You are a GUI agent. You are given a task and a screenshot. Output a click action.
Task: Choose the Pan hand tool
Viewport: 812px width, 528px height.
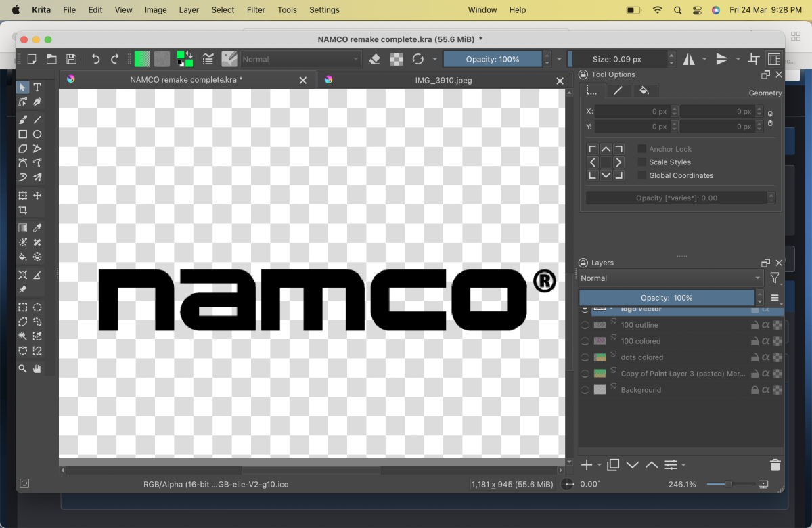37,368
